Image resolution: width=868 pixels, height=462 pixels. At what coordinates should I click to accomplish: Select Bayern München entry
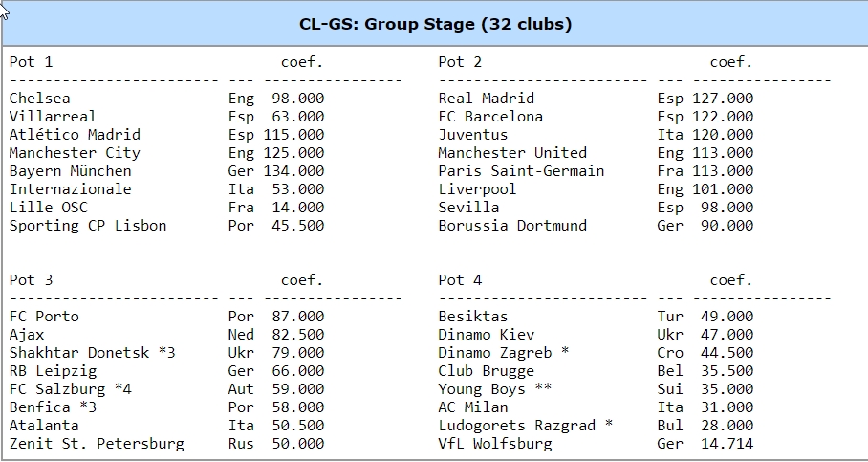point(71,171)
